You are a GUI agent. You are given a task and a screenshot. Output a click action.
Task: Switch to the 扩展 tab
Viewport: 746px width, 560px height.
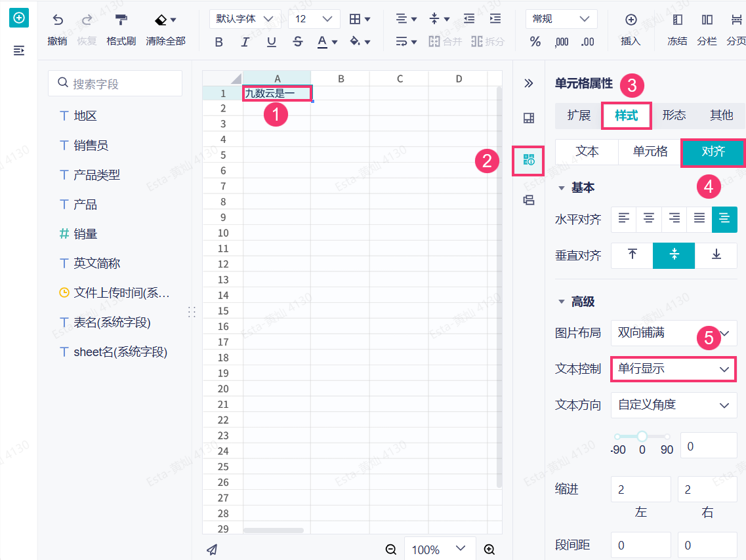point(579,115)
